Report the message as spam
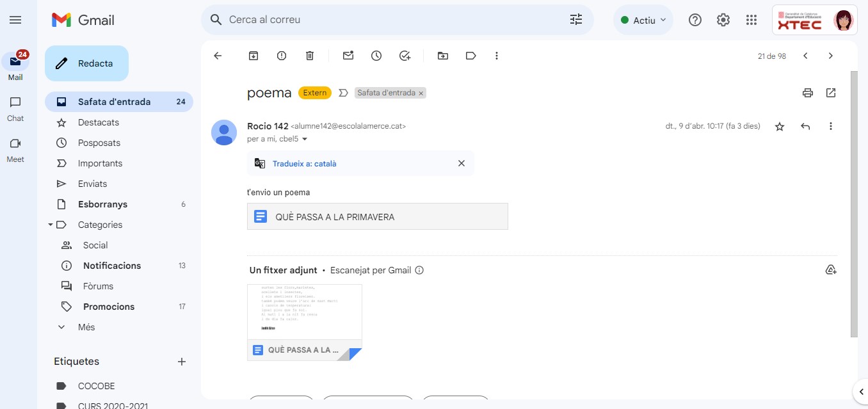The height and width of the screenshot is (409, 868). pyautogui.click(x=282, y=56)
